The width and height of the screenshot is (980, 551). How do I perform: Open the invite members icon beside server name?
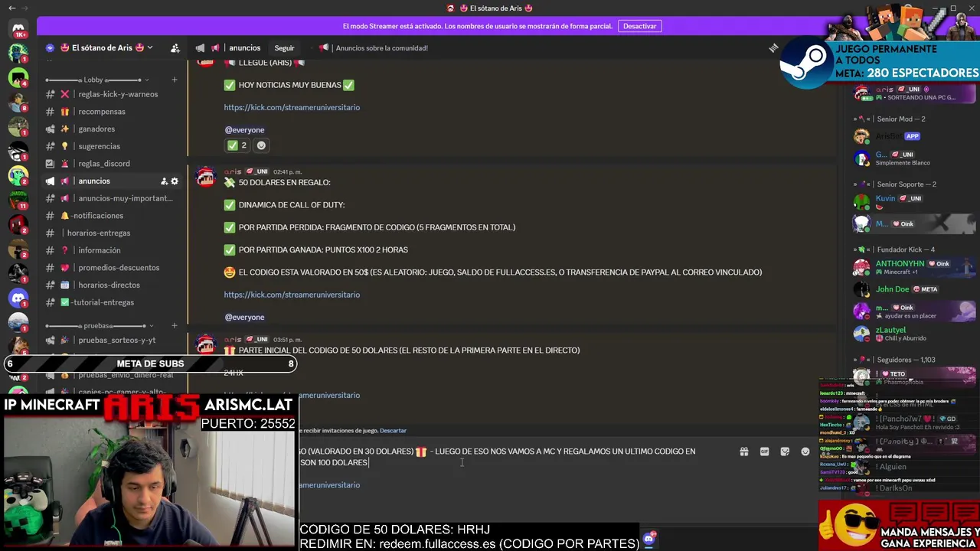175,47
